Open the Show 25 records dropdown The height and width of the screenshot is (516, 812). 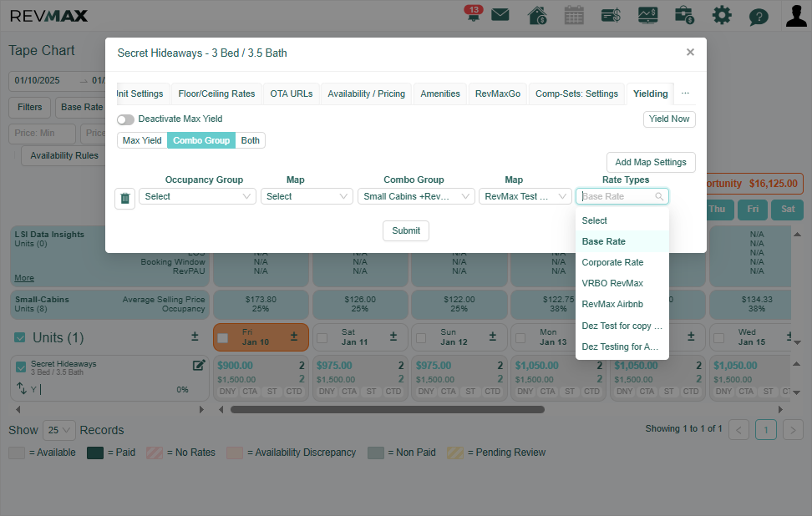click(x=59, y=430)
